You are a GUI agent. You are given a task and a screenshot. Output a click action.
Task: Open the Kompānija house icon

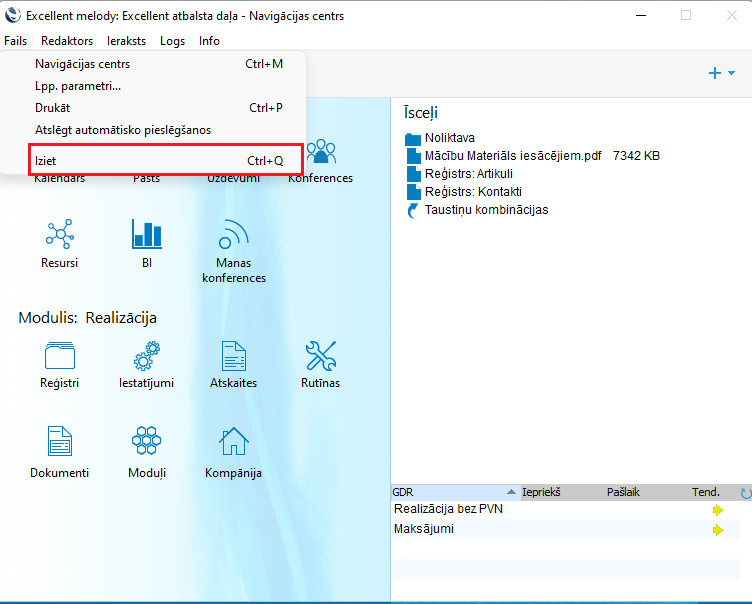233,441
